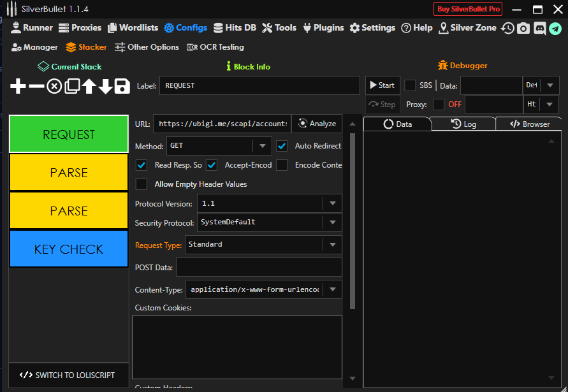Click the duplicate block icon
The image size is (568, 392).
tap(71, 87)
